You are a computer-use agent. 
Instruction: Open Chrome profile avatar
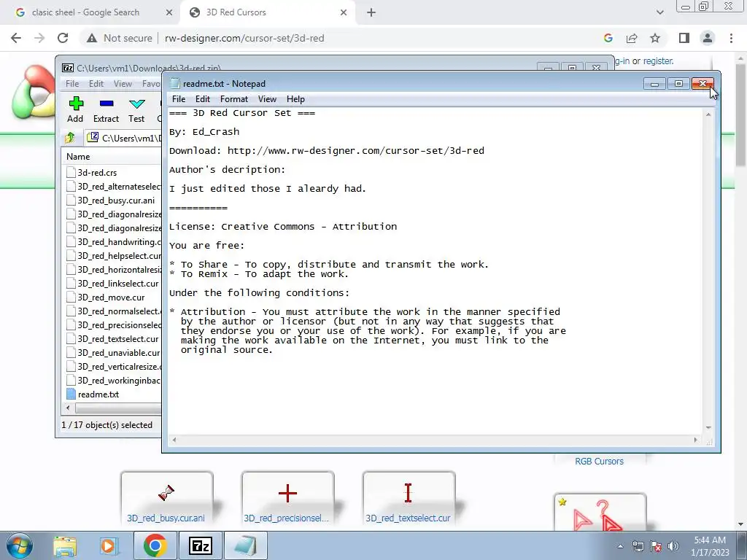tap(708, 38)
